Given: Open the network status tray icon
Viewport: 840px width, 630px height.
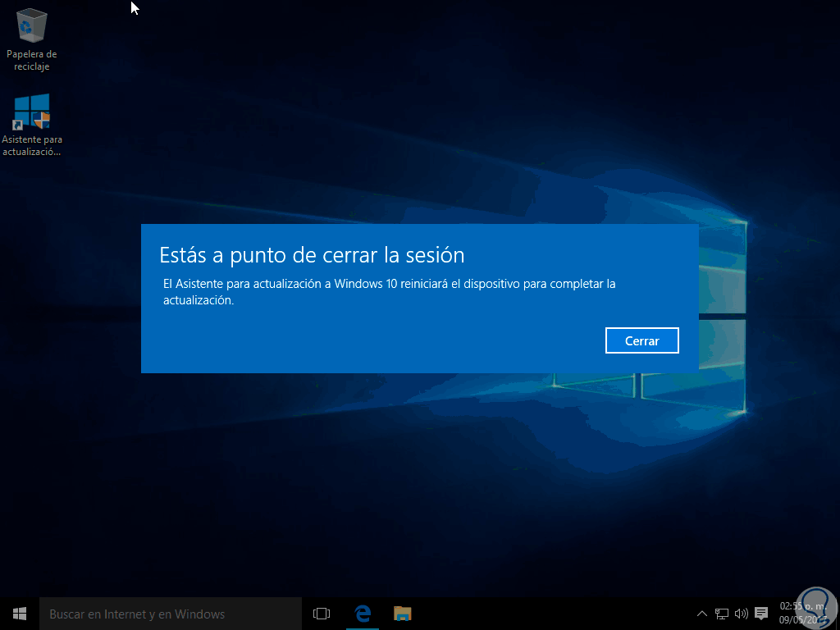Looking at the screenshot, I should pos(722,614).
